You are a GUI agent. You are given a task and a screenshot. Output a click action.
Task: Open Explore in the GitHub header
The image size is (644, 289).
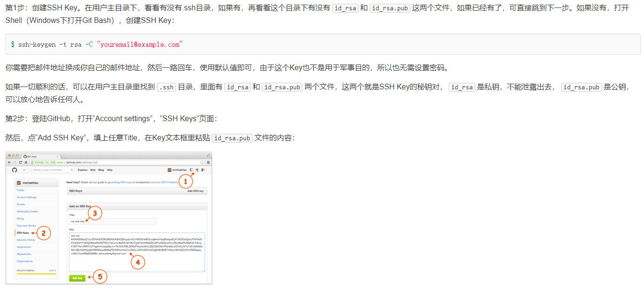click(x=83, y=170)
